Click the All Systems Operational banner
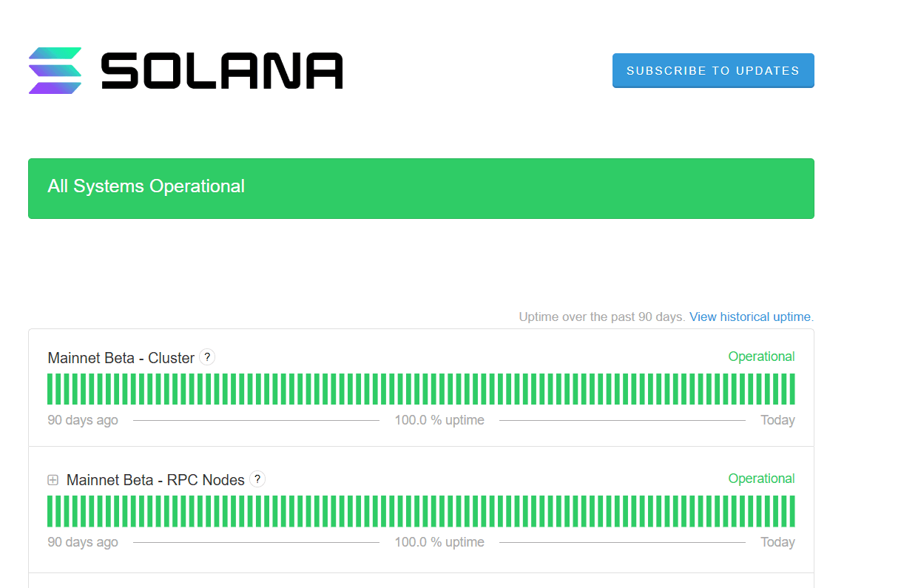 (x=420, y=188)
